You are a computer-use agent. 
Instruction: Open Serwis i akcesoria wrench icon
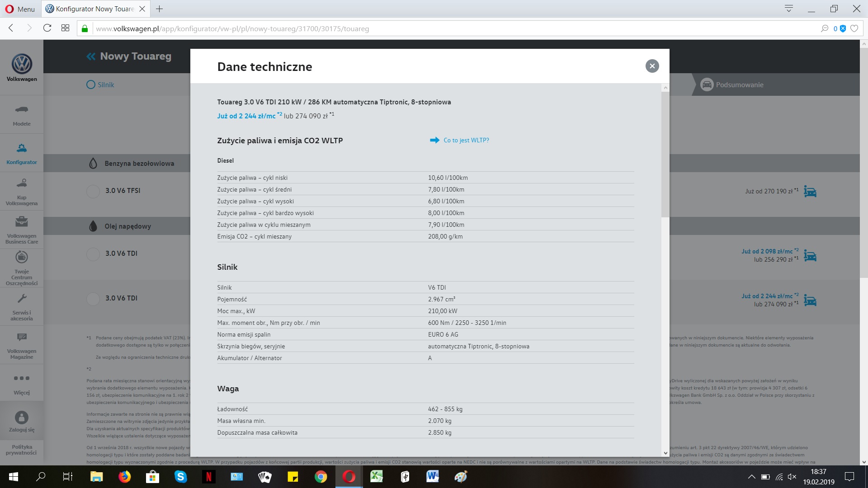(22, 299)
